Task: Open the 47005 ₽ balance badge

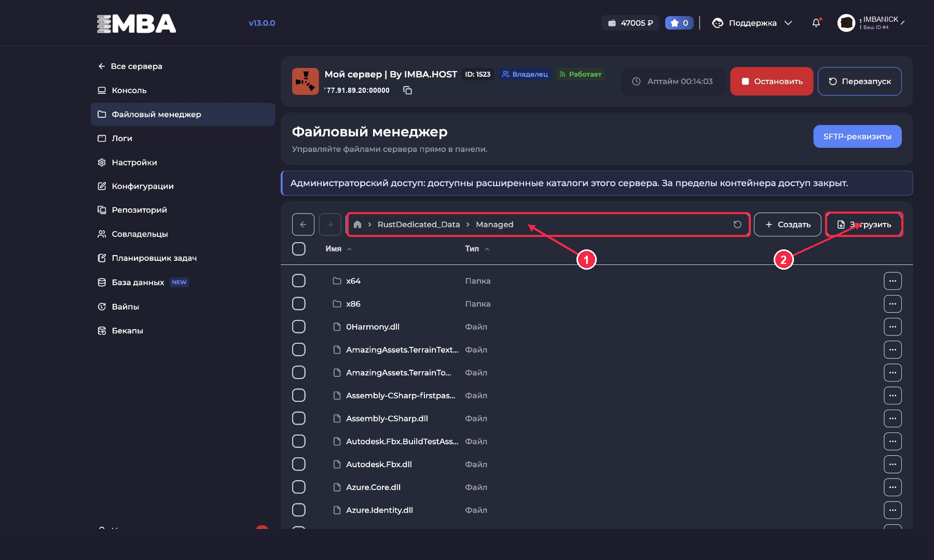Action: click(x=630, y=23)
